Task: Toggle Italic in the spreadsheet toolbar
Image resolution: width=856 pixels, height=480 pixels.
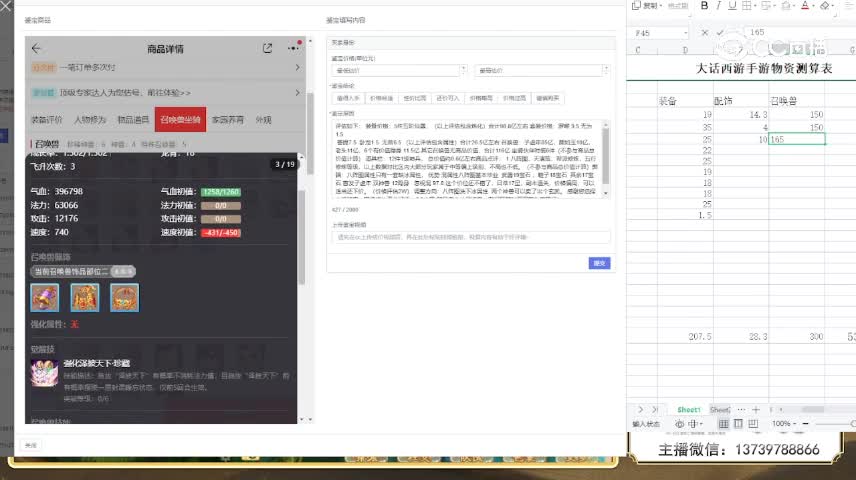Action: [718, 5]
